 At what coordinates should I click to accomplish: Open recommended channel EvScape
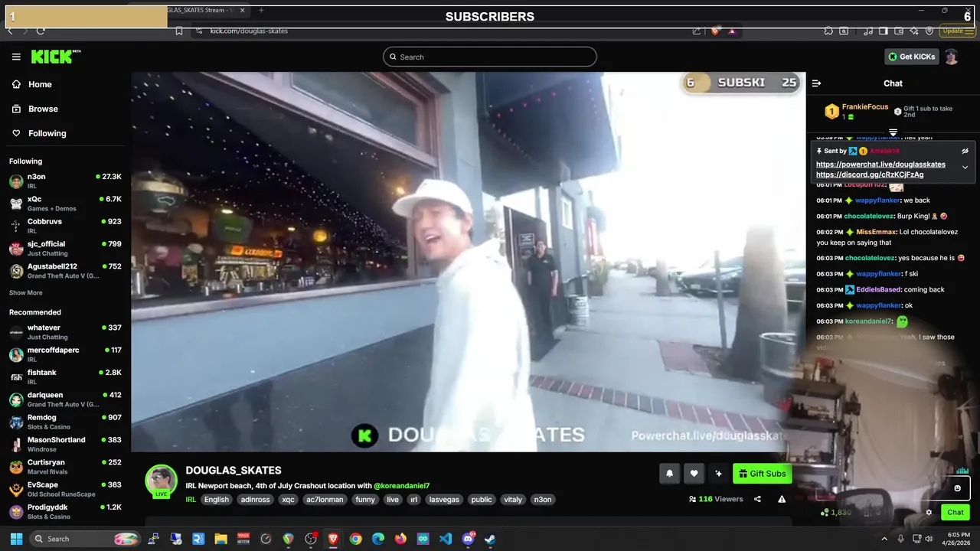65,489
